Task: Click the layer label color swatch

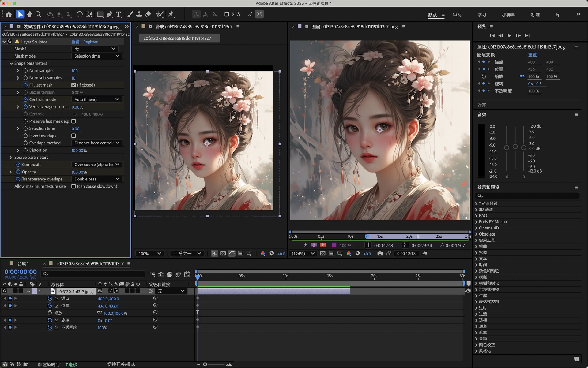Action: [x=34, y=291]
